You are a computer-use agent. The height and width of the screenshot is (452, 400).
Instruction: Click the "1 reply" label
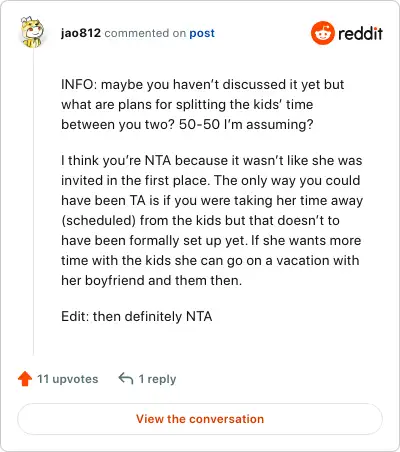click(x=157, y=379)
